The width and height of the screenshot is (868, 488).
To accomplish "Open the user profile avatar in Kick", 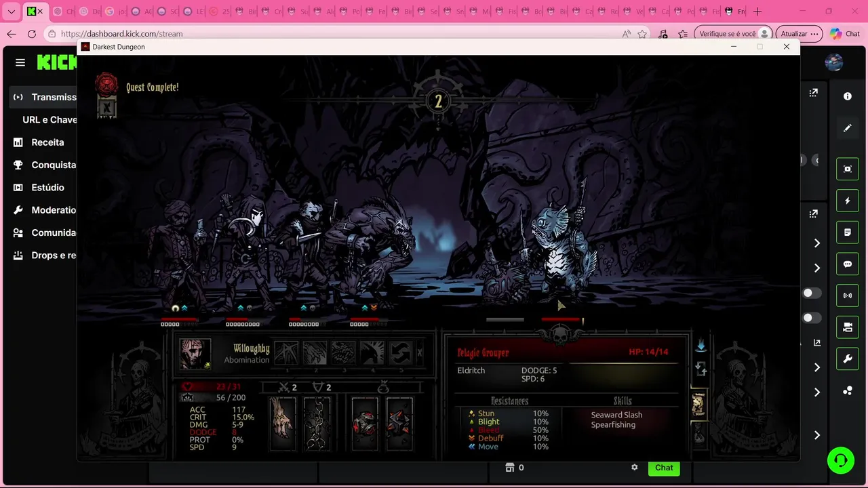I will pyautogui.click(x=834, y=62).
